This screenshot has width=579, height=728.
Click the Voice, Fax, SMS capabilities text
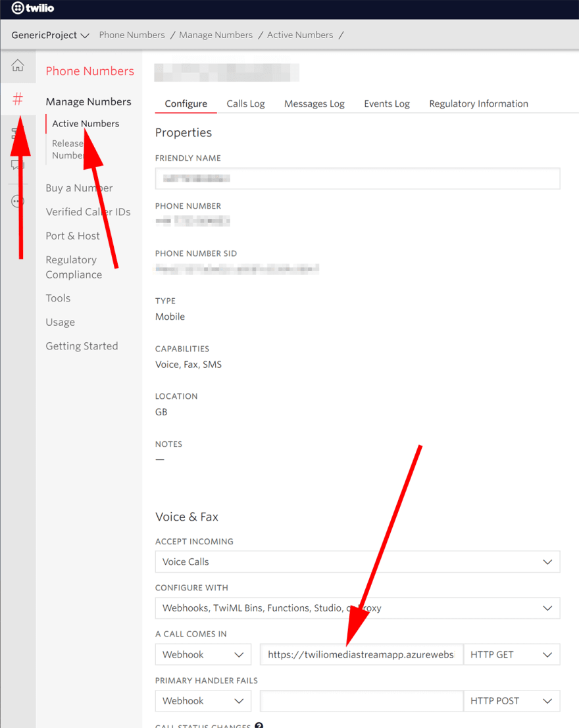pos(188,365)
